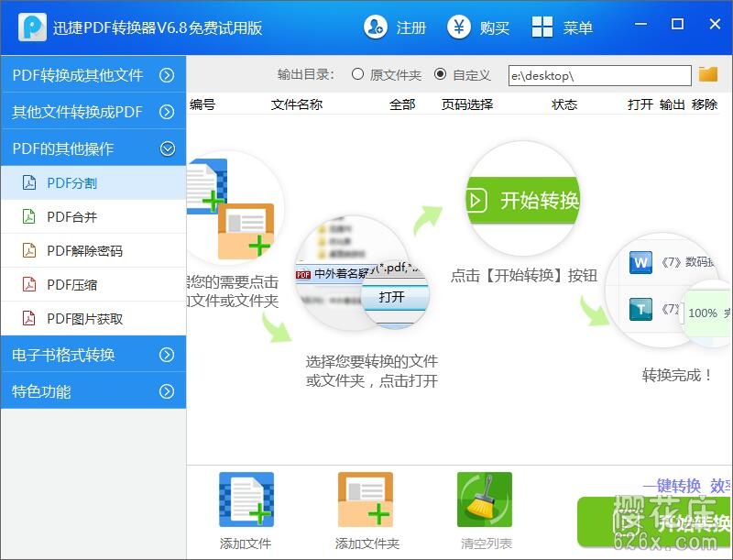The height and width of the screenshot is (560, 733).
Task: Click the 注册 text link
Action: (x=410, y=28)
